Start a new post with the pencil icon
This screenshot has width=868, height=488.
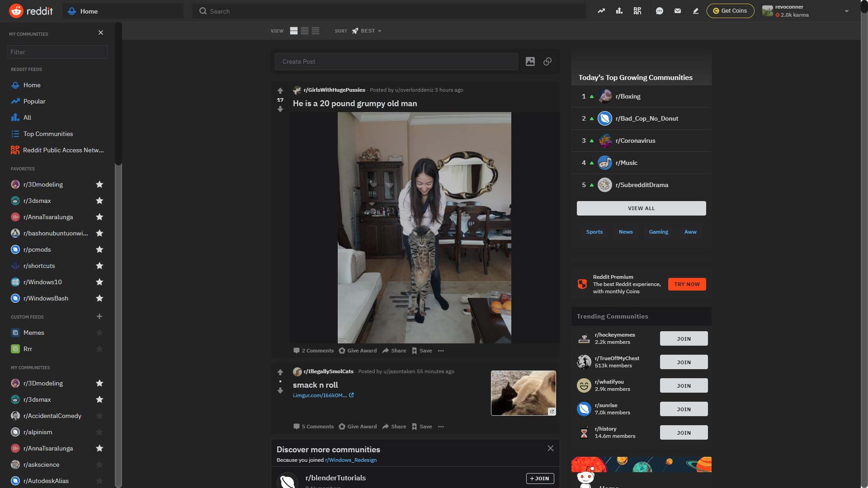[696, 11]
